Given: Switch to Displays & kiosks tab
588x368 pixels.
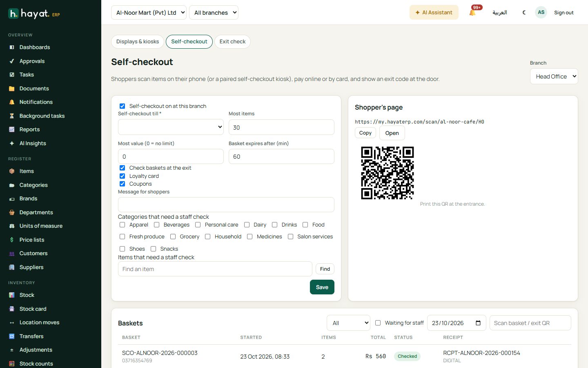Looking at the screenshot, I should coord(138,42).
